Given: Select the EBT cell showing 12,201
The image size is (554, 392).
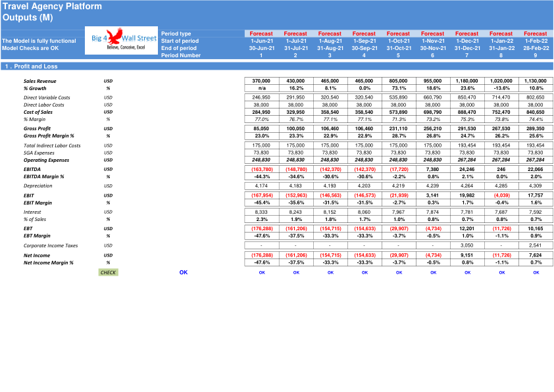Looking at the screenshot, I should point(467,228).
